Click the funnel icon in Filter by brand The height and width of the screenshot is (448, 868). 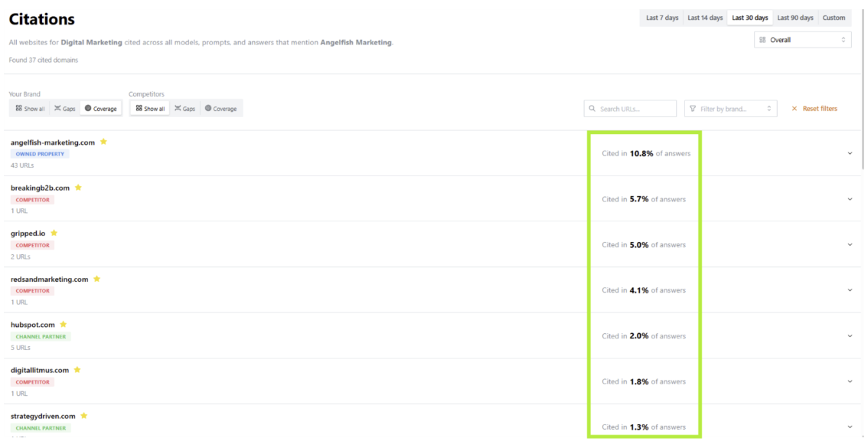click(693, 109)
